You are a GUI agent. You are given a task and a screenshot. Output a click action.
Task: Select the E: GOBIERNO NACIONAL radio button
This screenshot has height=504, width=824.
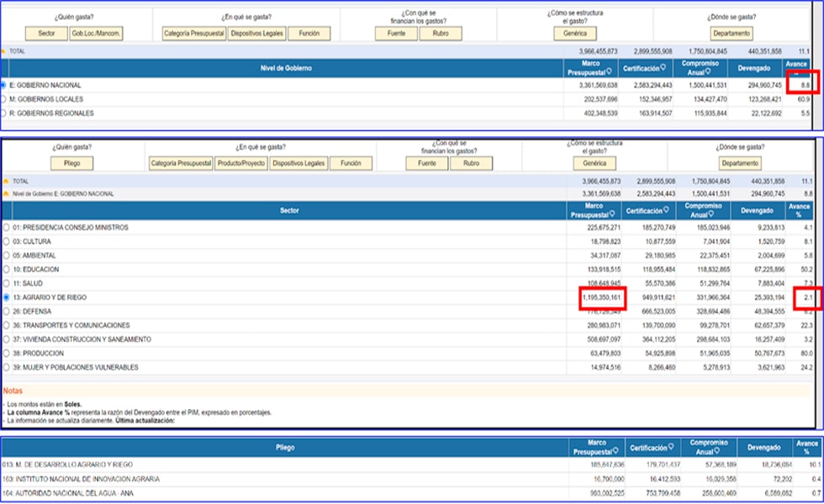(x=4, y=86)
